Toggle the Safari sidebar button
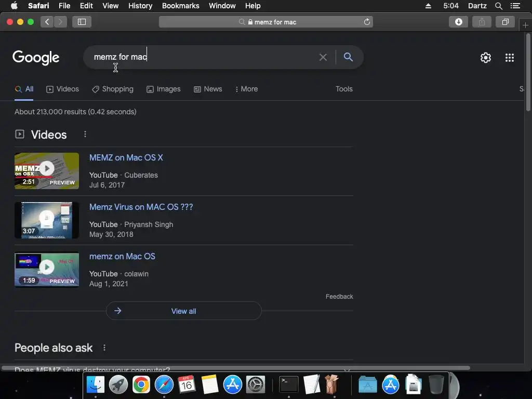Viewport: 532px width, 399px height. pyautogui.click(x=82, y=22)
